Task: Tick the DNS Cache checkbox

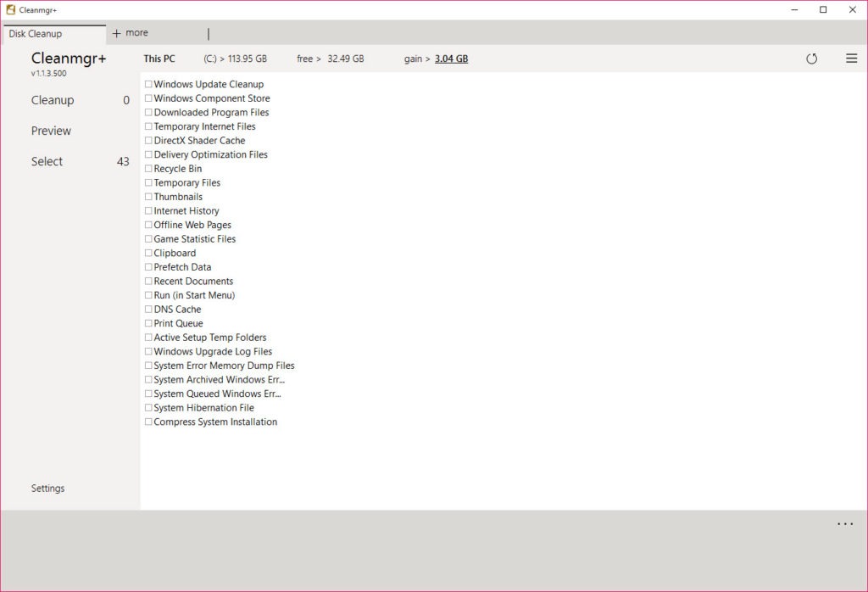Action: 148,309
